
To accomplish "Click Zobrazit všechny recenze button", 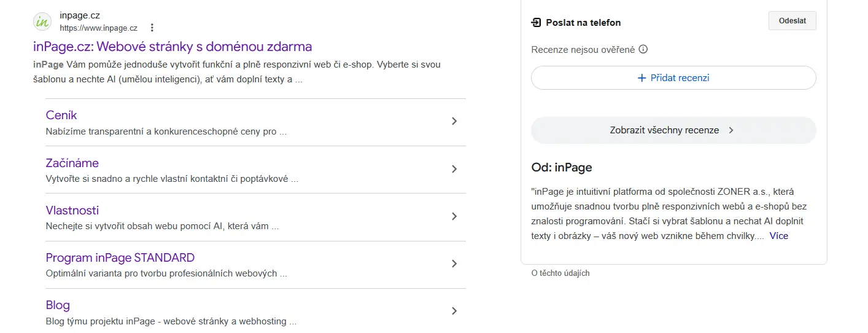I will click(673, 130).
